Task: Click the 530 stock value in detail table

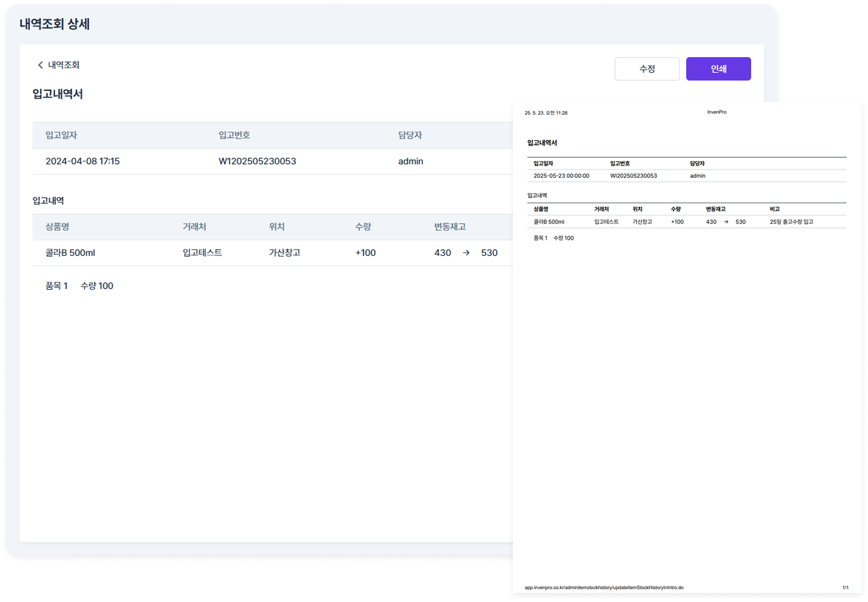Action: point(490,253)
